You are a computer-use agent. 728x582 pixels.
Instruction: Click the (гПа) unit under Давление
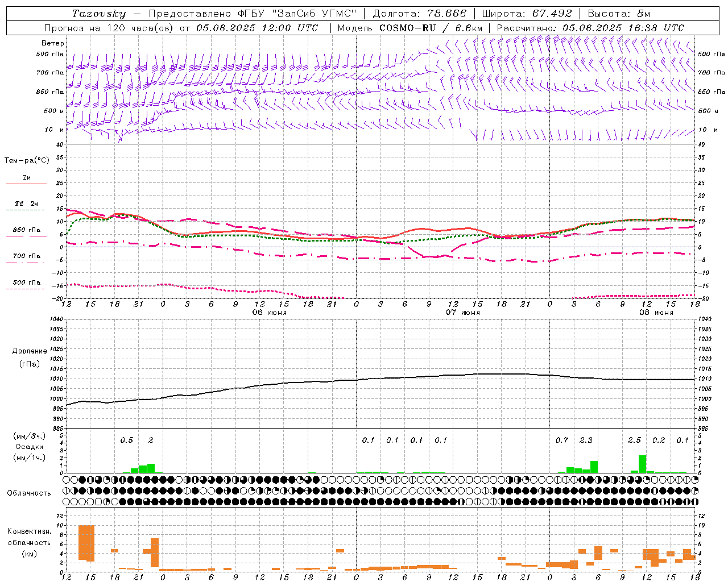click(x=30, y=364)
